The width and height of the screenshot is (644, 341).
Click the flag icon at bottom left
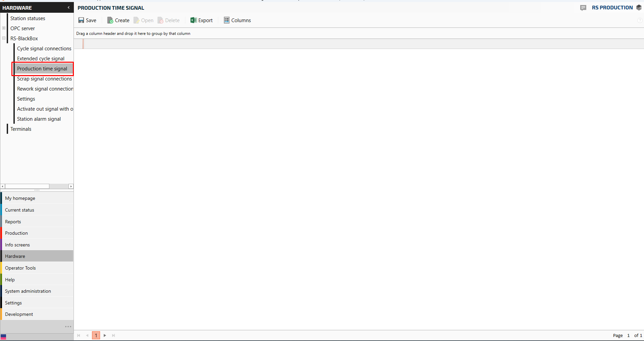3,337
